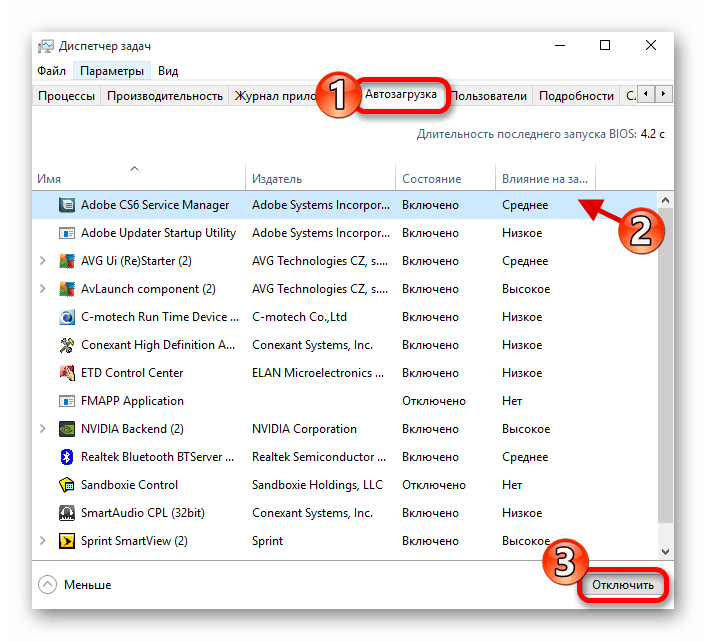Click the SmartAudio CPL headphone icon
Image resolution: width=706 pixels, height=641 pixels.
tap(67, 513)
